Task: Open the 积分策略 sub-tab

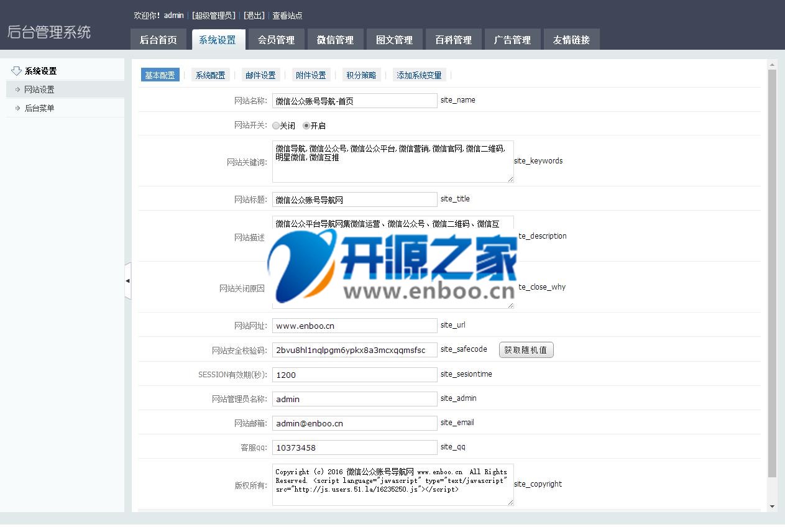Action: pyautogui.click(x=362, y=75)
